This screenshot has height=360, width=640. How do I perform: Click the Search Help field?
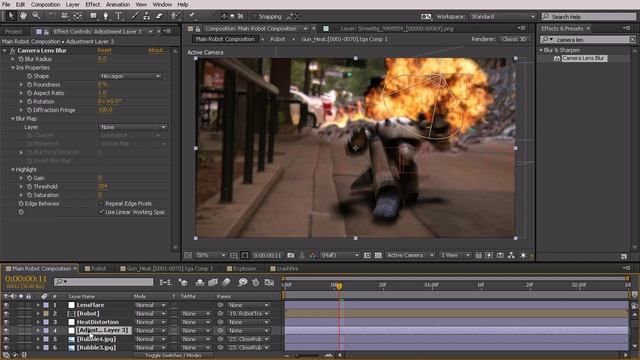589,17
